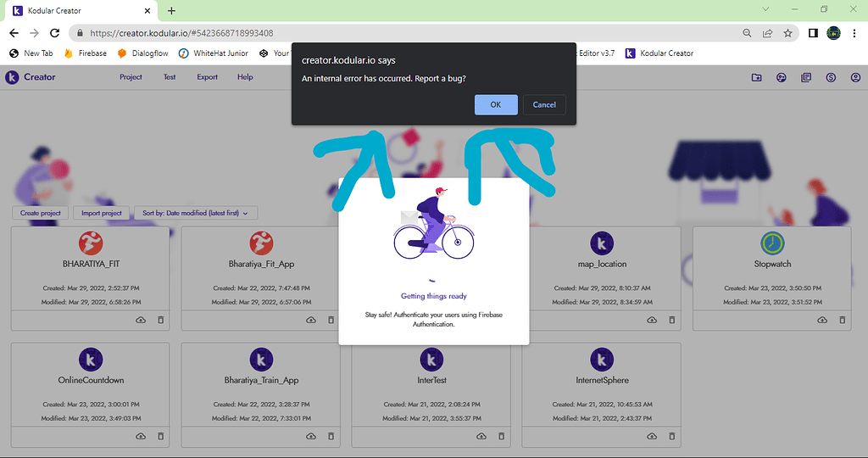The height and width of the screenshot is (458, 868).
Task: Open the New Tab bookmark
Action: (x=31, y=53)
